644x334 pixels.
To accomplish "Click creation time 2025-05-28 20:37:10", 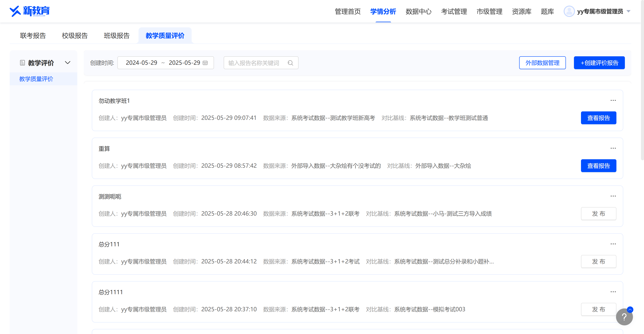I will point(229,309).
